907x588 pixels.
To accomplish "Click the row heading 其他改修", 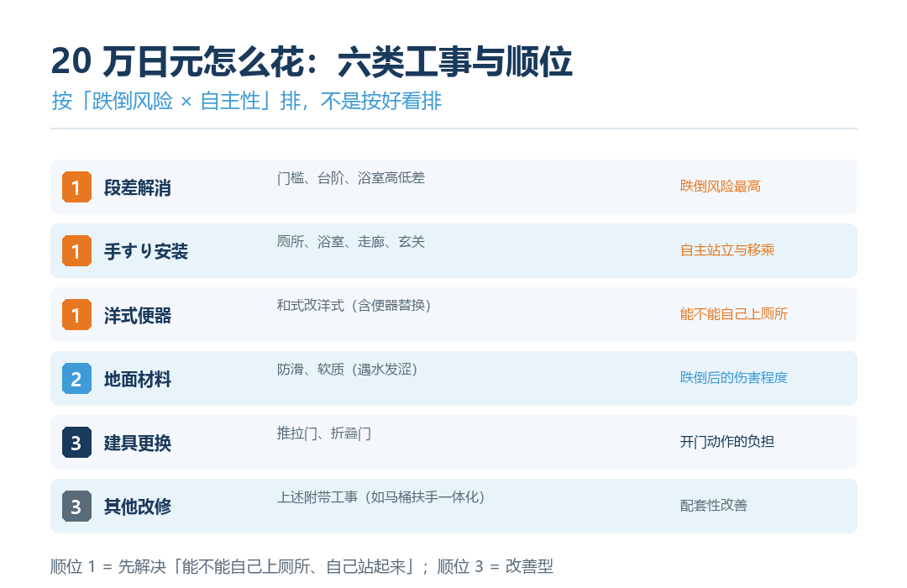I will click(x=138, y=507).
